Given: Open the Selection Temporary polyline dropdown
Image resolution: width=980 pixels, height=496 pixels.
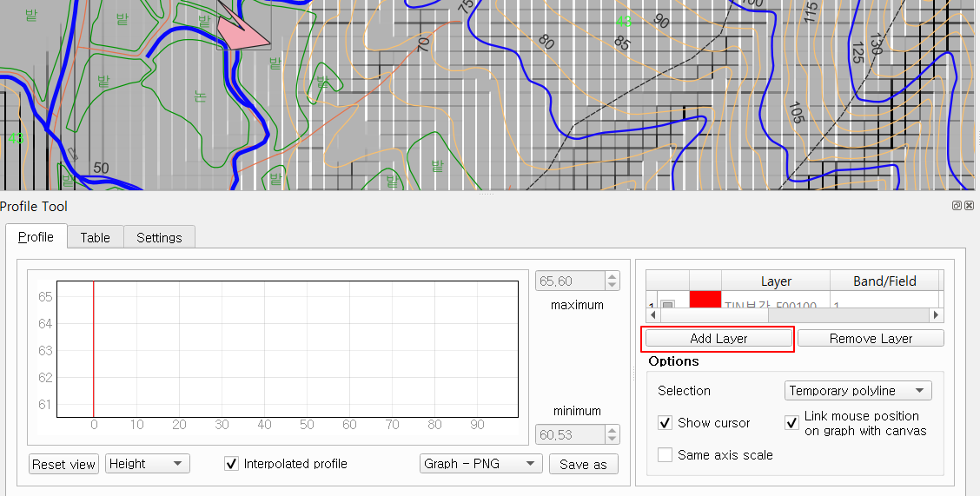Looking at the screenshot, I should click(858, 390).
